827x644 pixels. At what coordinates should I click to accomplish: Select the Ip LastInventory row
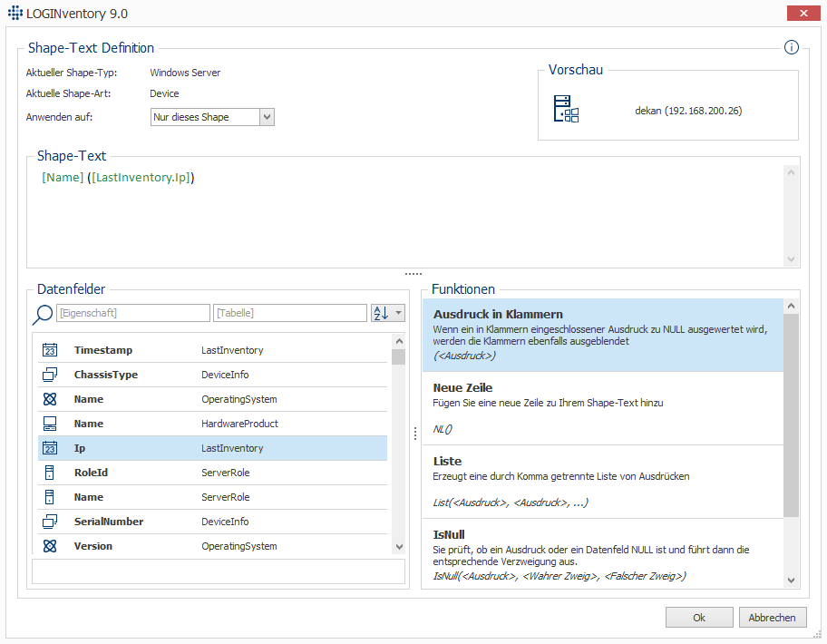[x=212, y=448]
